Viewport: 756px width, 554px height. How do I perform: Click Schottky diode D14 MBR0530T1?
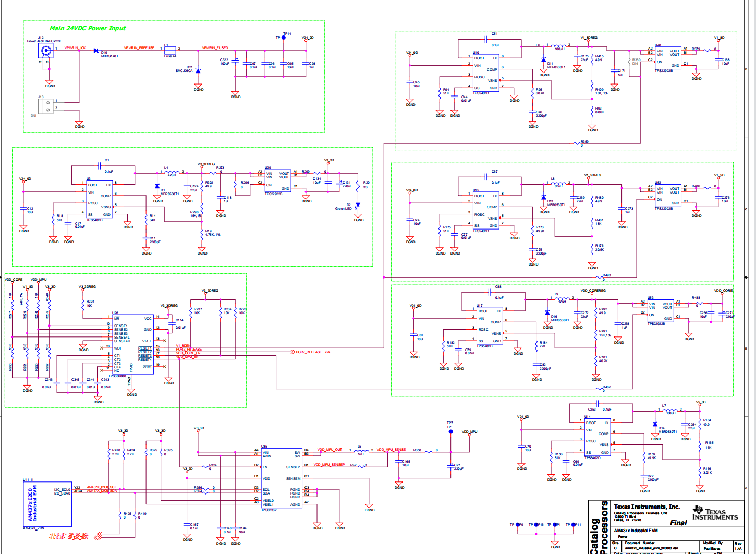tap(655, 424)
